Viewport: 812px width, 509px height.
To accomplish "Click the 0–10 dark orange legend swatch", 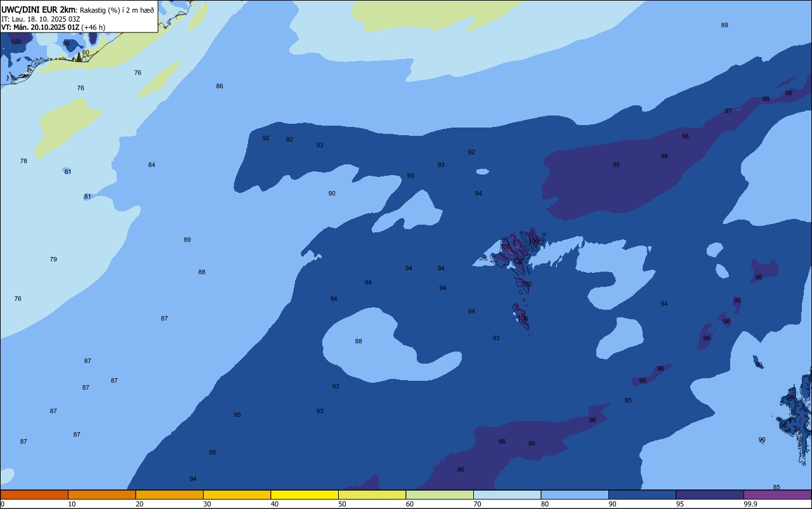I will click(34, 494).
